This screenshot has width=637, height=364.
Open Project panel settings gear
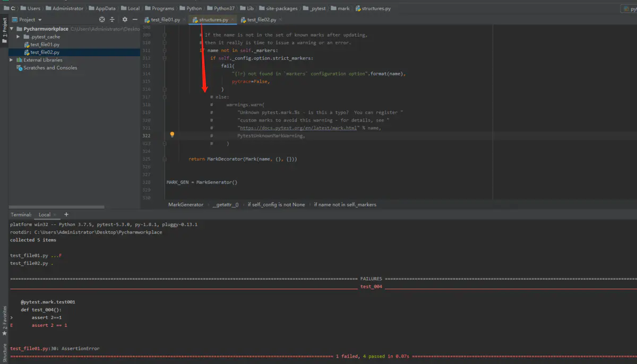125,20
